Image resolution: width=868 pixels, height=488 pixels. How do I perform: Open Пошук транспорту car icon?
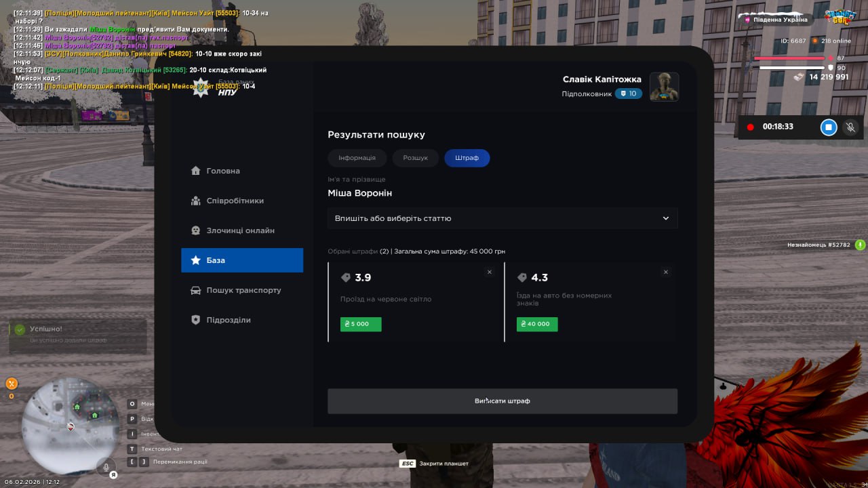click(x=196, y=290)
